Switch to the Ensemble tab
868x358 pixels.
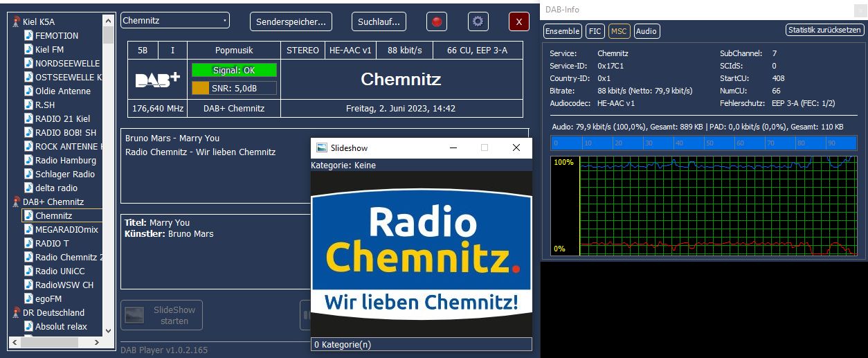point(562,31)
